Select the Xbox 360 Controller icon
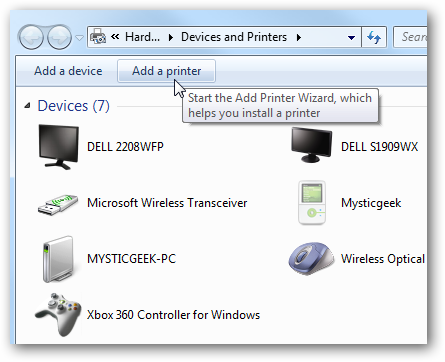Image resolution: width=445 pixels, height=362 pixels. click(58, 314)
